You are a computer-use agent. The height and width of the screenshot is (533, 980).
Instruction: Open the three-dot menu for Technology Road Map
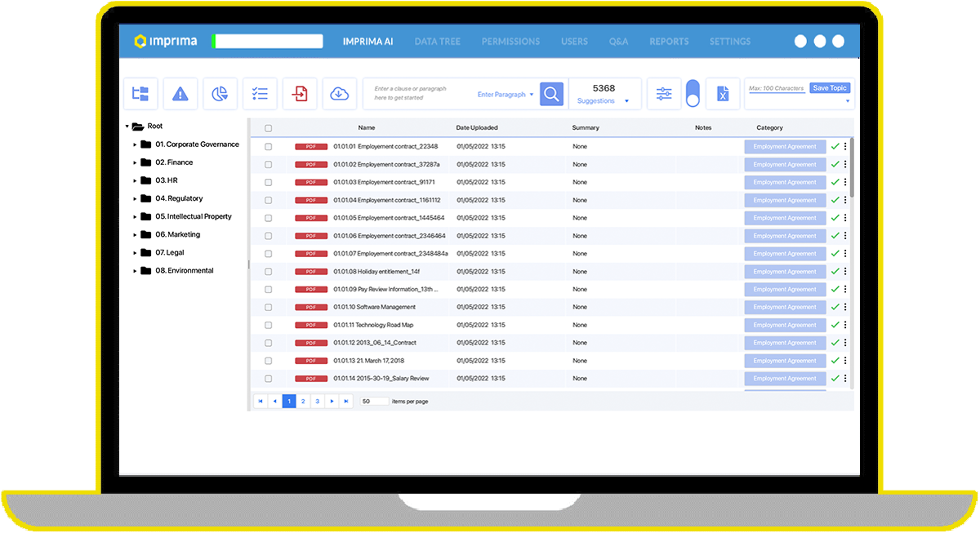click(x=845, y=325)
